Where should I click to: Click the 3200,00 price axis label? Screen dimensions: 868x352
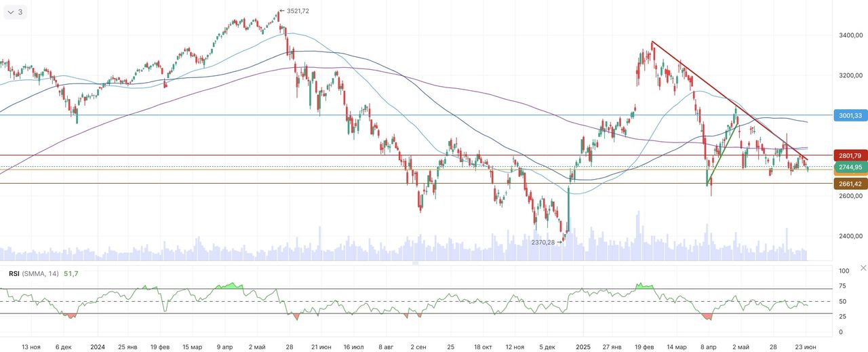pyautogui.click(x=850, y=75)
